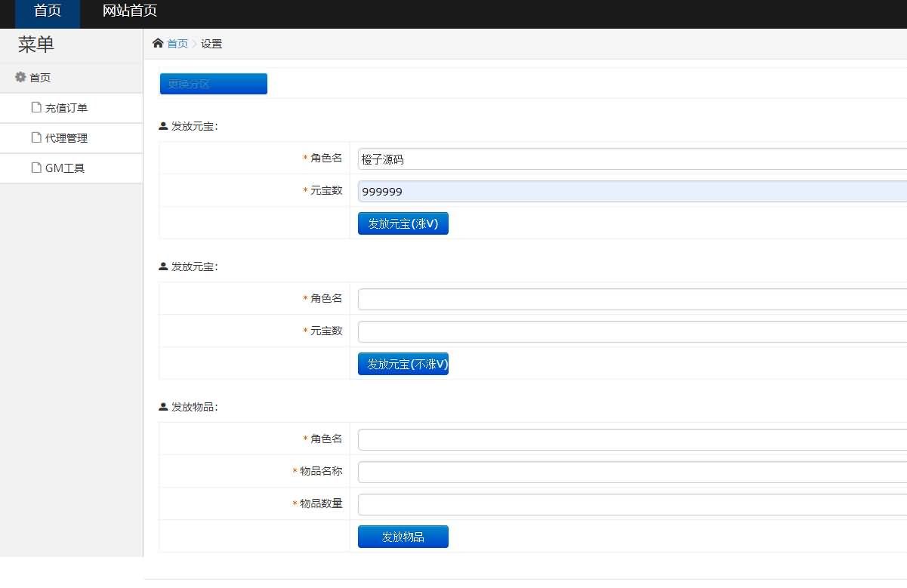The image size is (907, 588).
Task: Submit with the 发放物品 button
Action: click(x=403, y=537)
